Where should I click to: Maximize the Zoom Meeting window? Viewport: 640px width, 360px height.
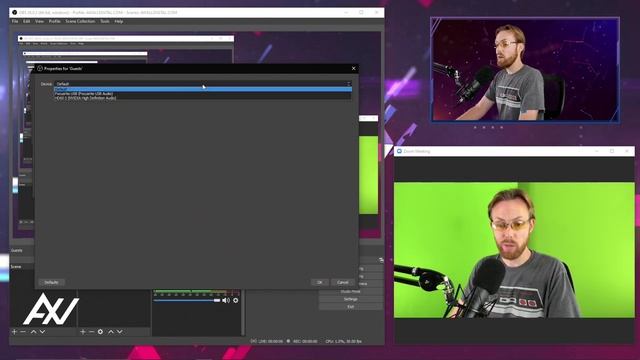612,151
